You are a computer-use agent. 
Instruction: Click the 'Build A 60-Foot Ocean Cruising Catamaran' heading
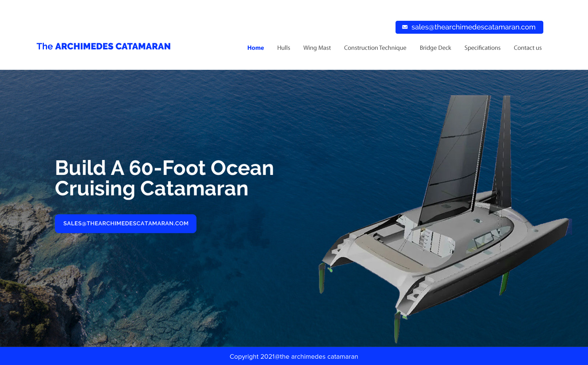click(164, 178)
